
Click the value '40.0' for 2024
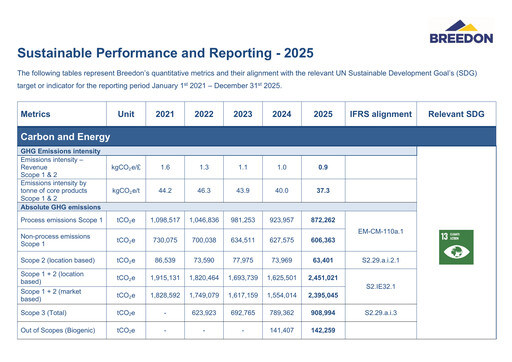tap(282, 190)
